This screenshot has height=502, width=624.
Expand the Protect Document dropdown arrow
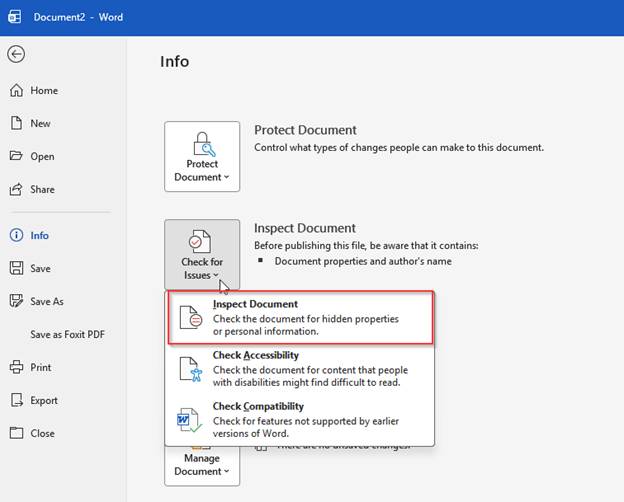(226, 177)
